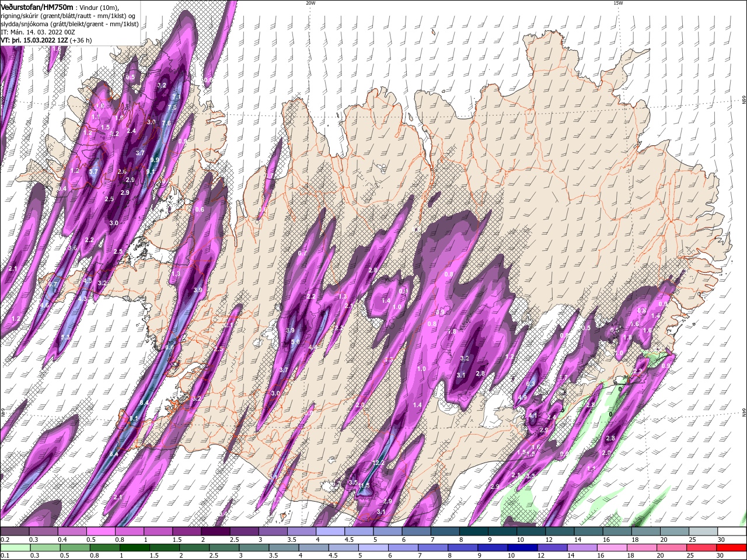Click the 8.1 value label on the southwest coast
Viewport: 747px width, 560px height.
134,418
